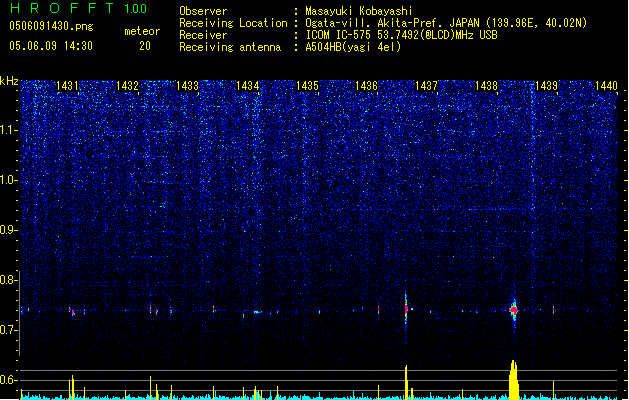Click the Receiving antenna label

click(x=230, y=47)
